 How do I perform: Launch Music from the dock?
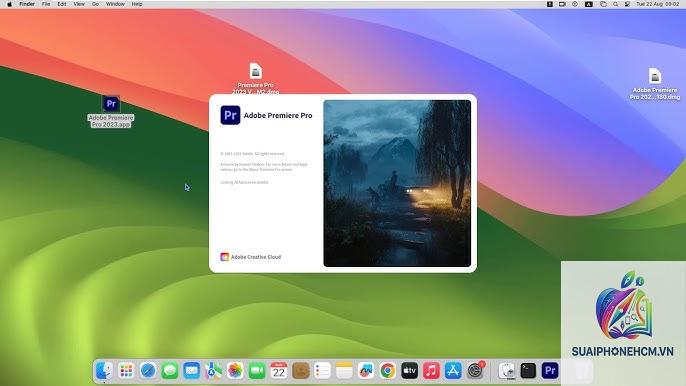click(431, 371)
